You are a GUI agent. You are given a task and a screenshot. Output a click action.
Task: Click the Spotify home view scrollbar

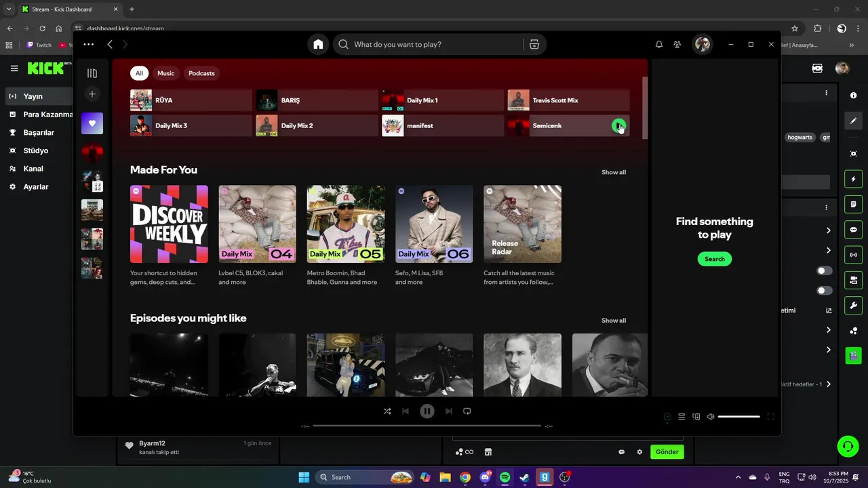point(645,108)
